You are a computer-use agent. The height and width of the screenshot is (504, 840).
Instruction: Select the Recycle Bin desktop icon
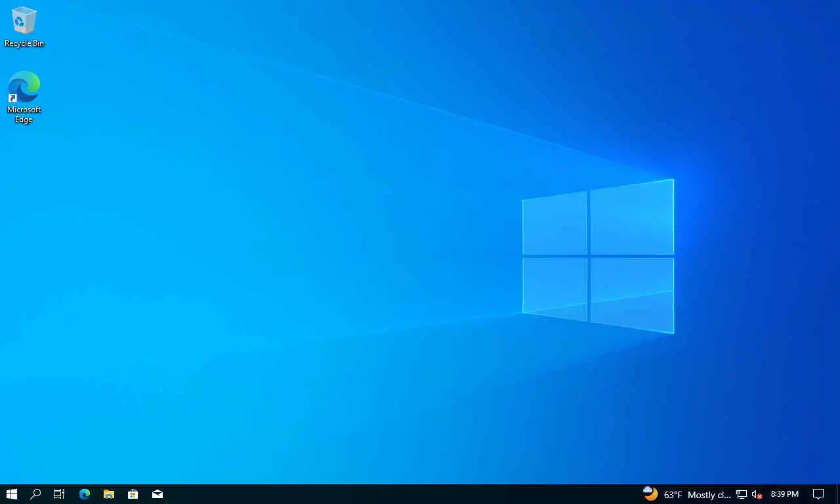pos(24,27)
